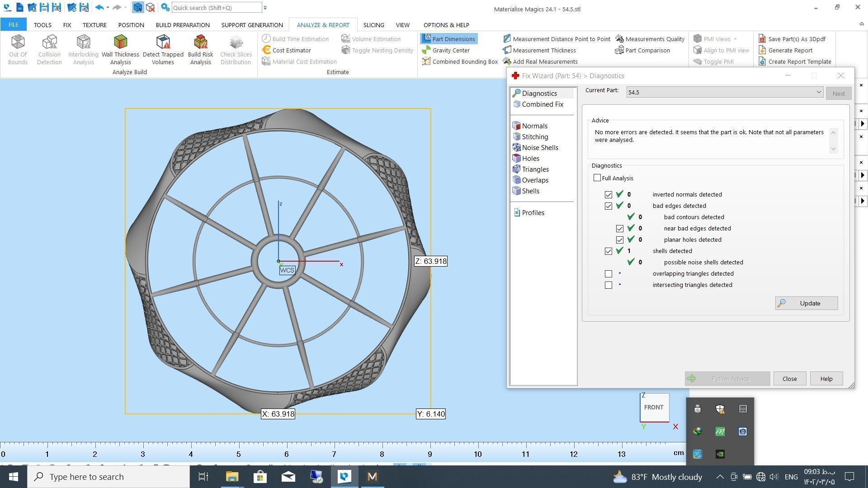Open the undo history dropdown arrow
Viewport: 868px width, 488px height.
(x=108, y=8)
